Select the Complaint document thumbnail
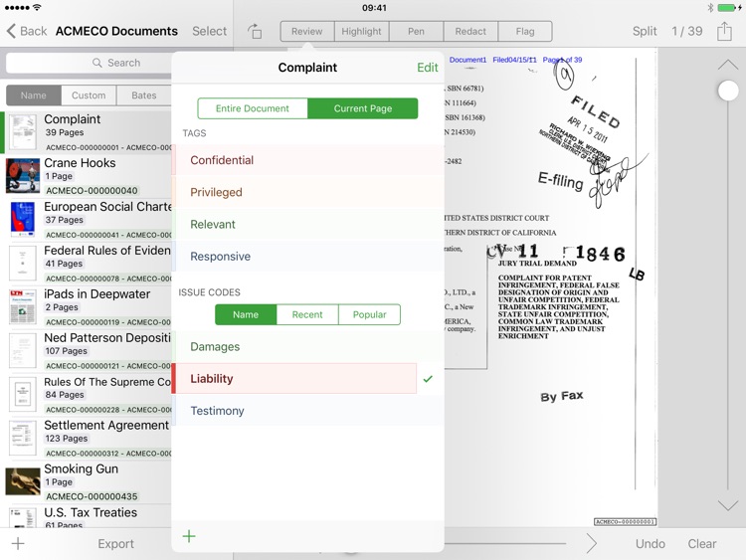 coord(22,131)
